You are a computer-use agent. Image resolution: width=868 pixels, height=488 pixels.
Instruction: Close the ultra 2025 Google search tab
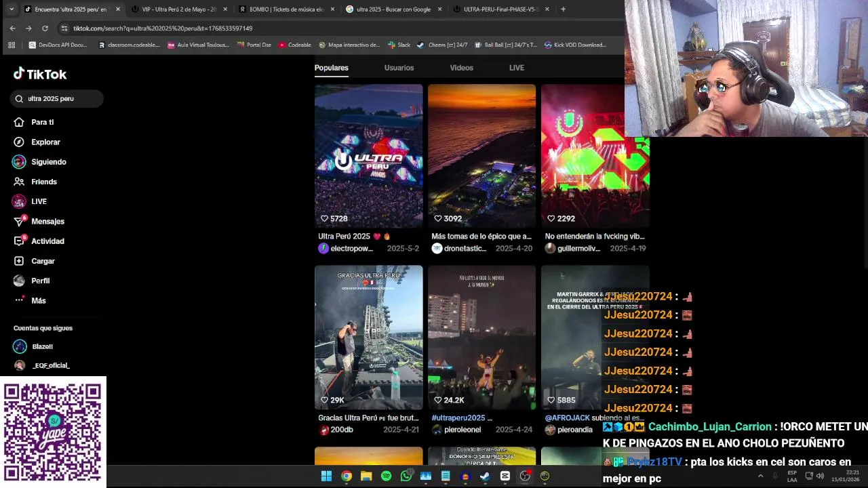(x=439, y=9)
